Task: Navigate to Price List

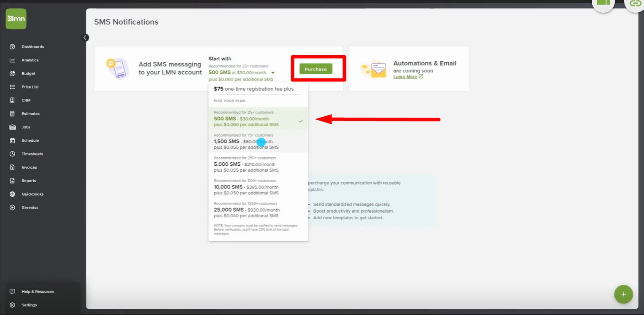Action: click(x=30, y=87)
